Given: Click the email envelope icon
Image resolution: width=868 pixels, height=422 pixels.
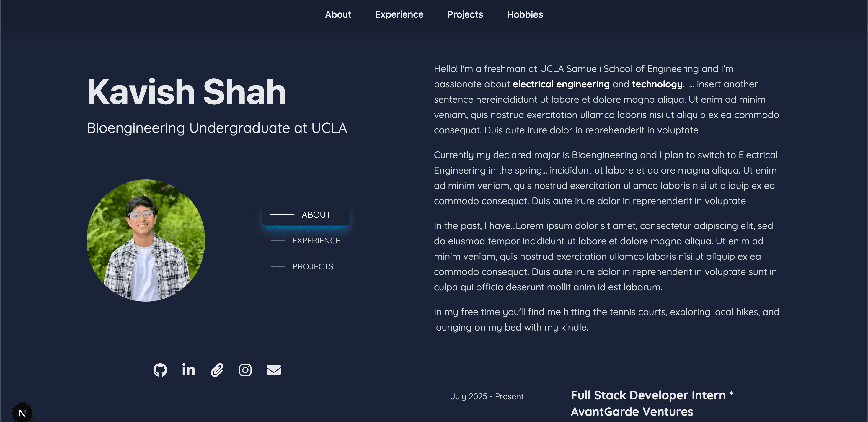Looking at the screenshot, I should (274, 370).
